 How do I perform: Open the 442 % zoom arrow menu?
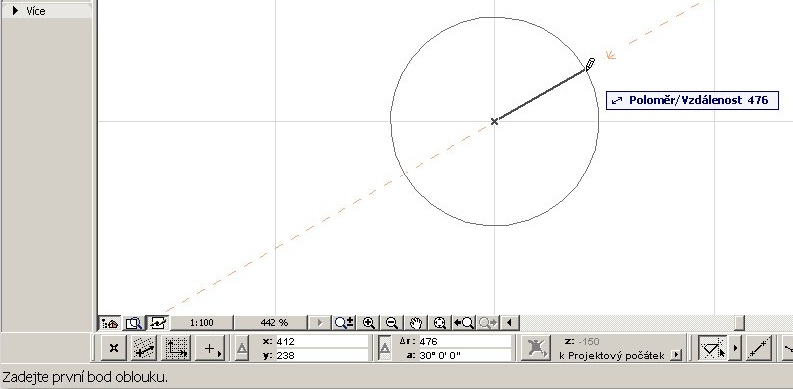319,323
